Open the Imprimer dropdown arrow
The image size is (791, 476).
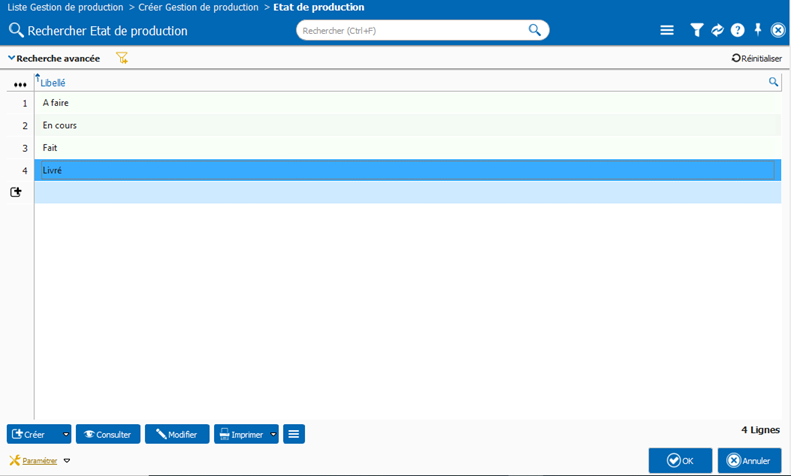(274, 435)
